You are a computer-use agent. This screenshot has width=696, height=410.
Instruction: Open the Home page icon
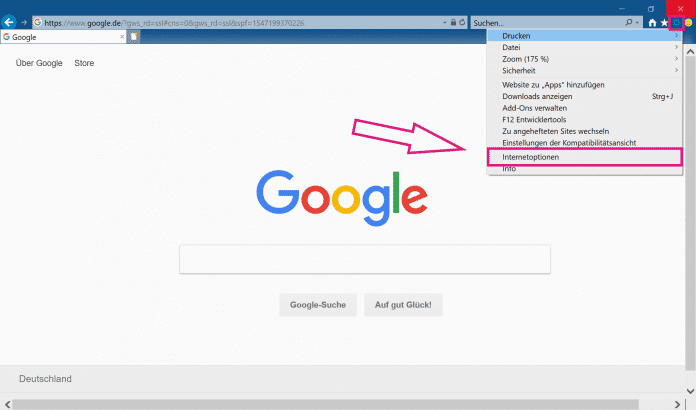tap(652, 22)
